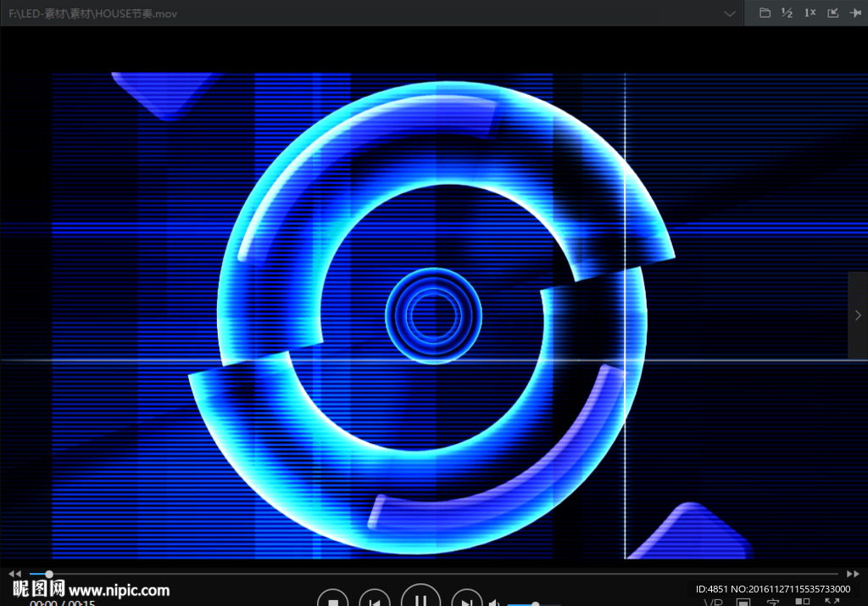Click the file path HOUSE节奏.mov title

[93, 14]
